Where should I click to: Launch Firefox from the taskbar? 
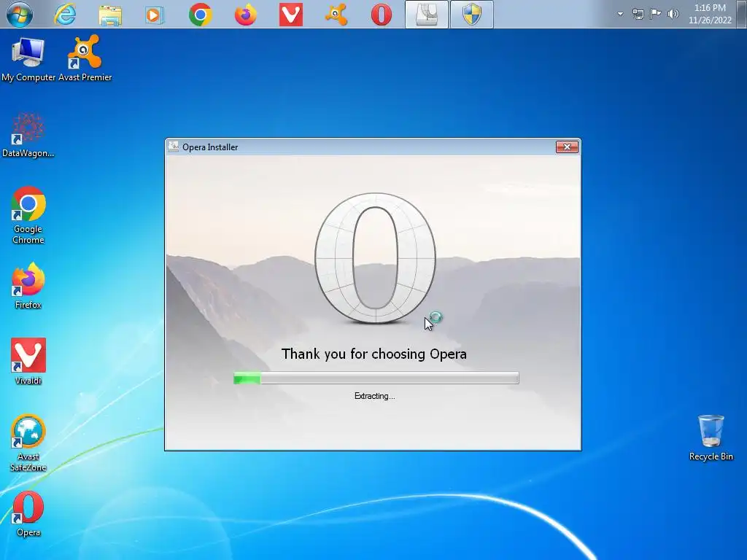(x=245, y=15)
